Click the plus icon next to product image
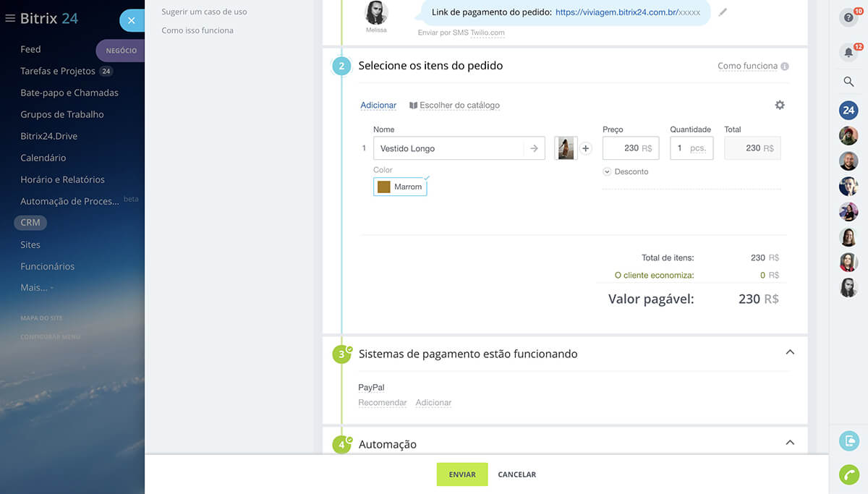 pyautogui.click(x=586, y=148)
